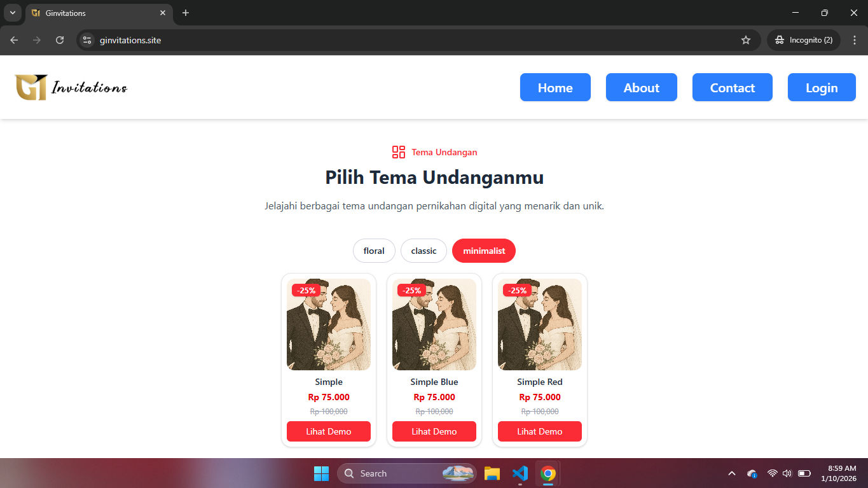This screenshot has height=488, width=868.
Task: Click the volume speaker icon
Action: coord(787,473)
